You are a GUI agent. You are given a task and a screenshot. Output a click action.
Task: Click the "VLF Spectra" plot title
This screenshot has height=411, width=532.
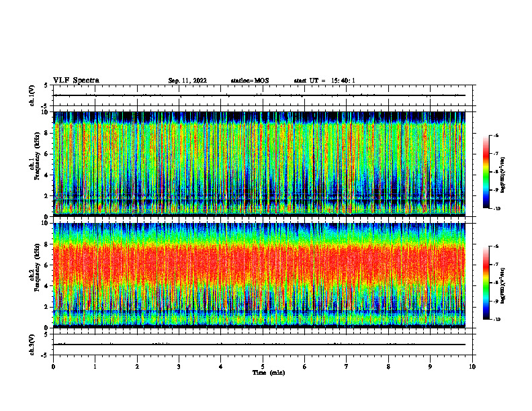pos(76,81)
